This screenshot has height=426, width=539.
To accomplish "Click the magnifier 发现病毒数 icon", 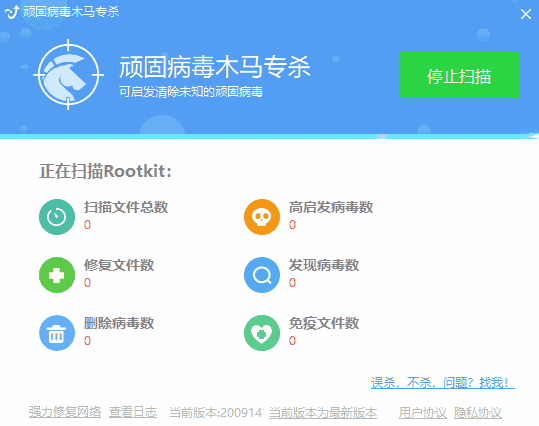I will point(262,275).
